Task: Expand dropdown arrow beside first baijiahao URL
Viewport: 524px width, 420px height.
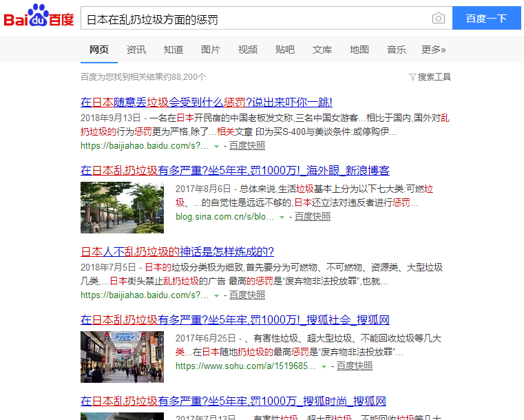Action: pos(216,147)
